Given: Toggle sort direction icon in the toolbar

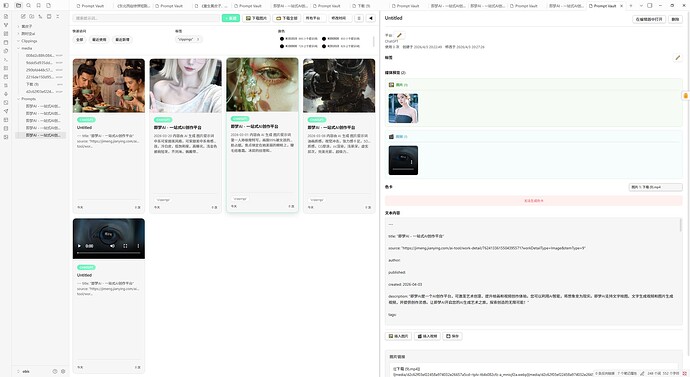Looking at the screenshot, I should [x=359, y=18].
